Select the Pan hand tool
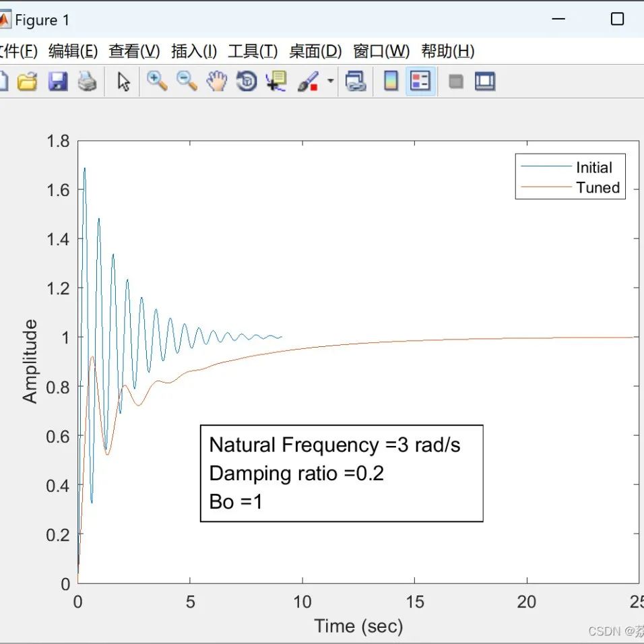 coord(217,81)
